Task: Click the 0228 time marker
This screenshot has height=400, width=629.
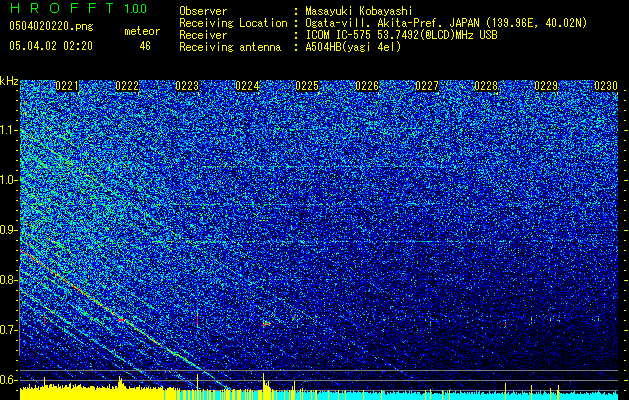Action: 486,86
